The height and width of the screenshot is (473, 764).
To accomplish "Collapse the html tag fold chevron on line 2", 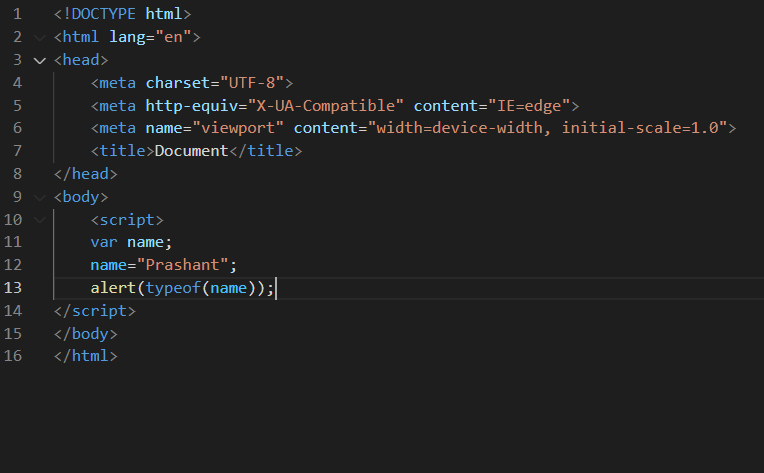I will tap(39, 38).
